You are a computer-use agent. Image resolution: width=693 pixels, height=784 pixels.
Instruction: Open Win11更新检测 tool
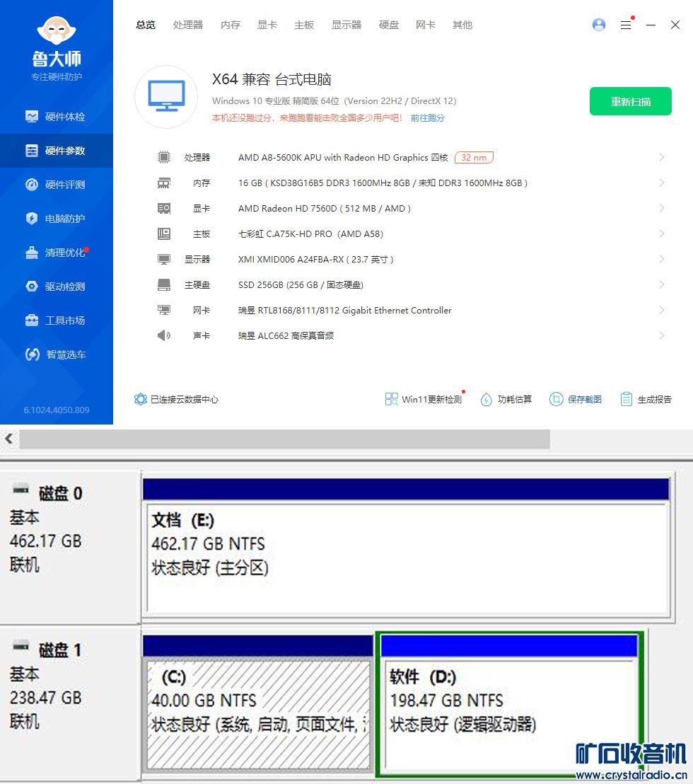[424, 399]
